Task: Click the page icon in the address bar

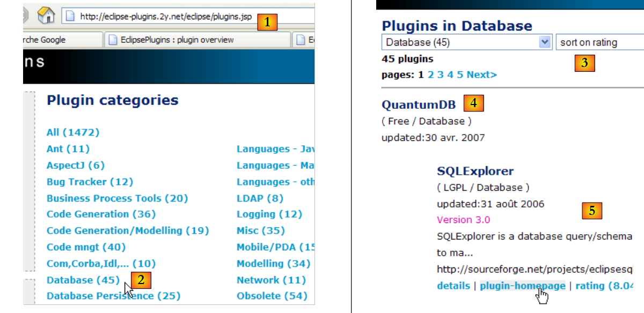Action: tap(70, 17)
